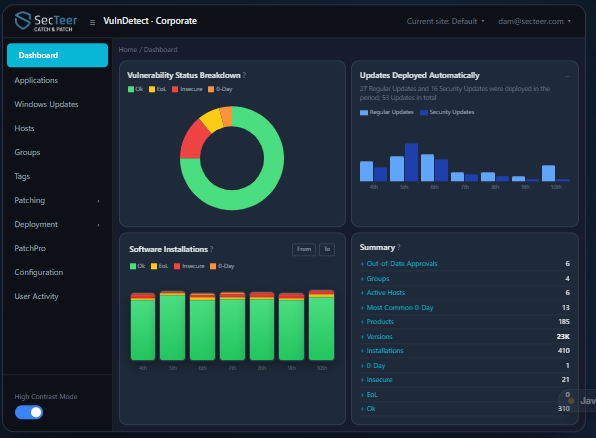This screenshot has width=596, height=438.
Task: Open Windows Updates in sidebar
Action: tap(46, 104)
